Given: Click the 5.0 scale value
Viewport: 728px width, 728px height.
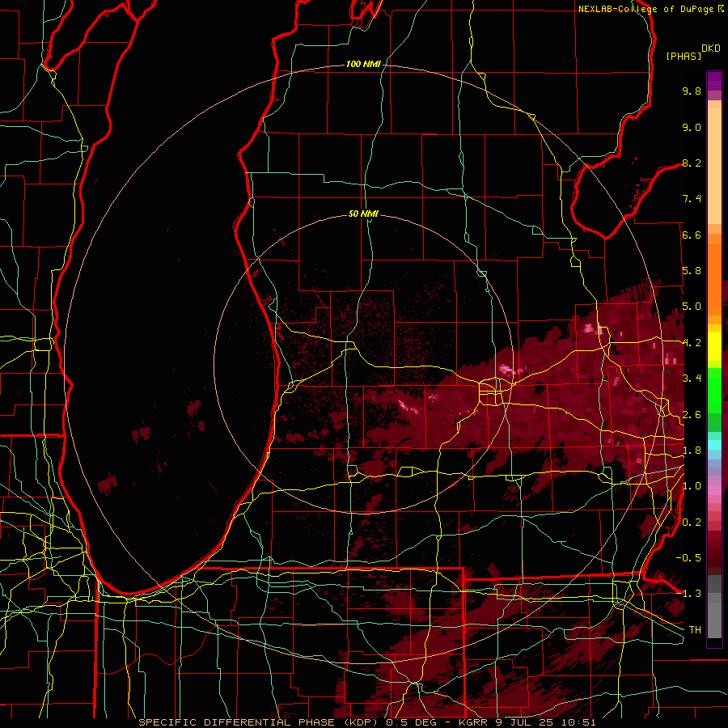Looking at the screenshot, I should (692, 307).
